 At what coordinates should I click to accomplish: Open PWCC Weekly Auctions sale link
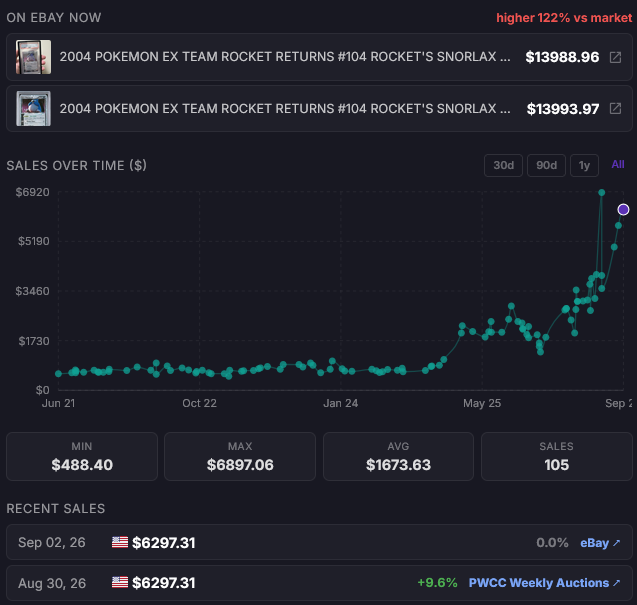tap(544, 583)
